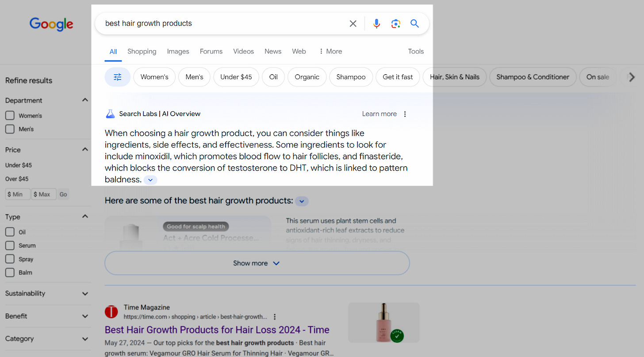Apply the Shampoo & Conditioner chip
The height and width of the screenshot is (357, 644).
point(533,77)
